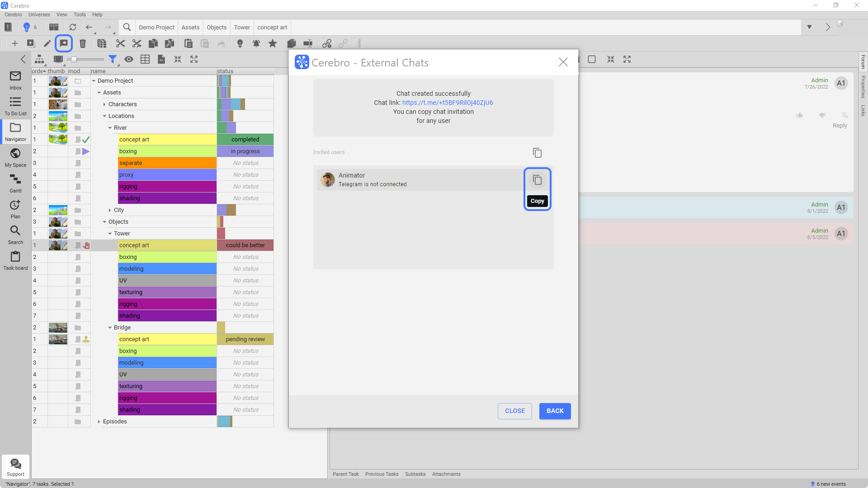This screenshot has width=868, height=488.
Task: Open the Cerebro menu
Action: [13, 14]
